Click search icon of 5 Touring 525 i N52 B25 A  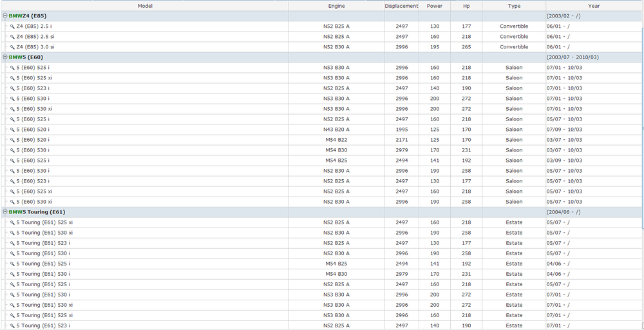tap(12, 284)
